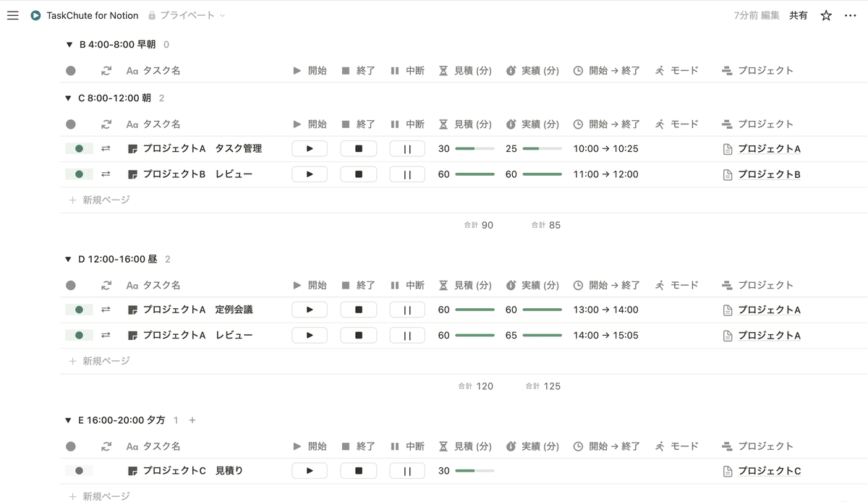This screenshot has width=868, height=502.
Task: Start the プロジェクトA 定例会議 task
Action: (310, 310)
